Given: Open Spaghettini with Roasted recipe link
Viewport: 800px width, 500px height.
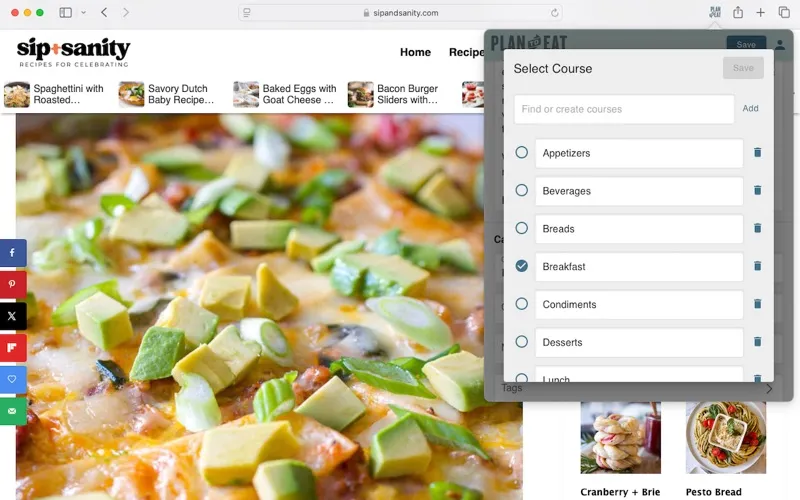Looking at the screenshot, I should pos(54,94).
